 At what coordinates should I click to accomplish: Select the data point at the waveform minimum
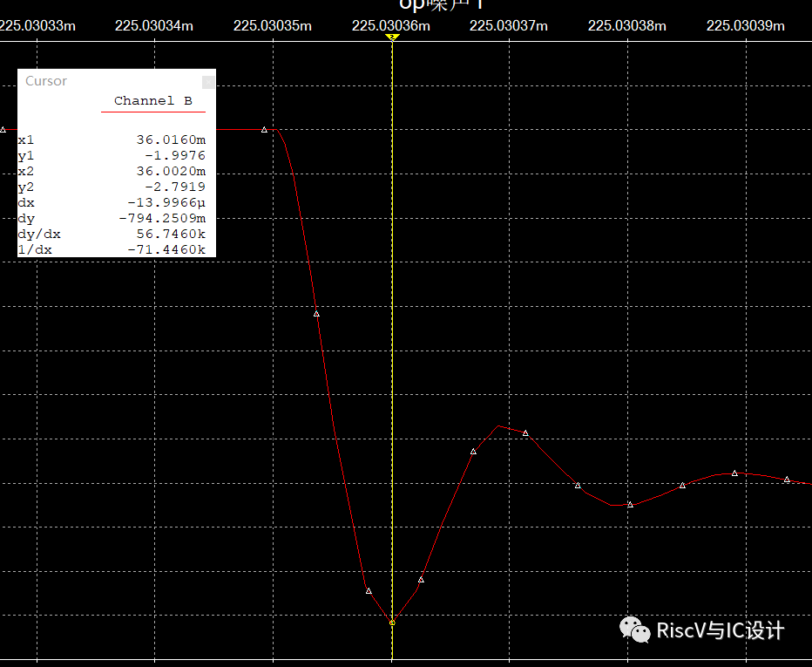392,622
